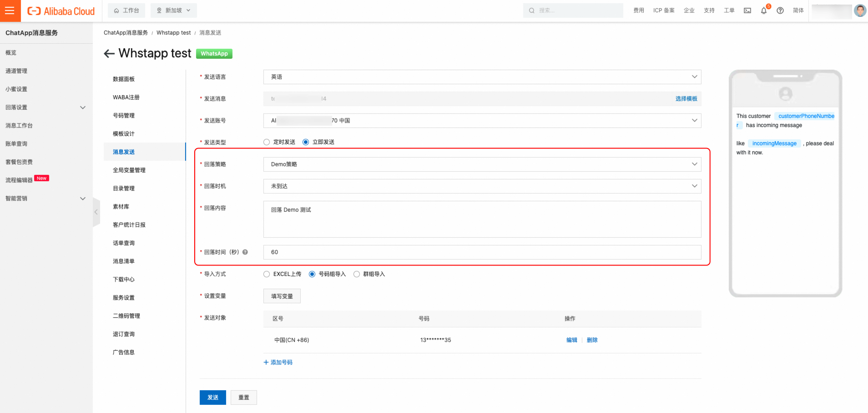
Task: Open the cloud shell terminal icon
Action: tap(747, 10)
